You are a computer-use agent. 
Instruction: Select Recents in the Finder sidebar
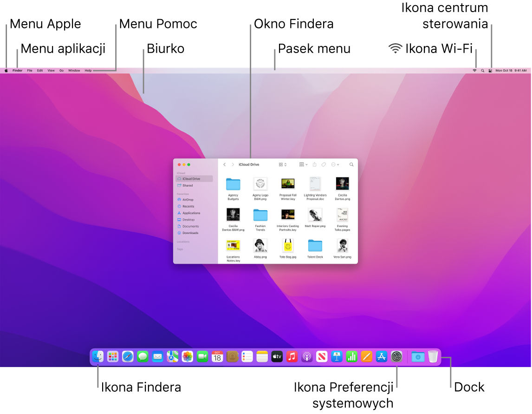click(x=194, y=206)
